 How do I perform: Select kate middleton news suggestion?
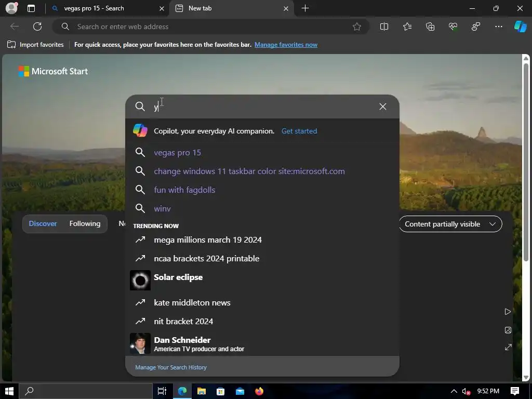[x=262, y=303]
